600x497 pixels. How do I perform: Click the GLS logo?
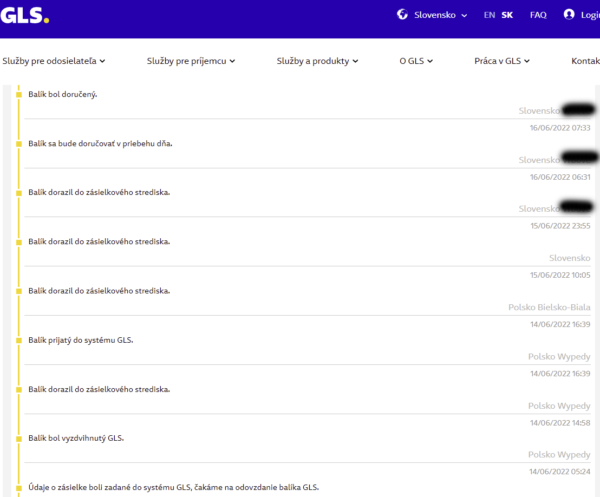[x=23, y=14]
